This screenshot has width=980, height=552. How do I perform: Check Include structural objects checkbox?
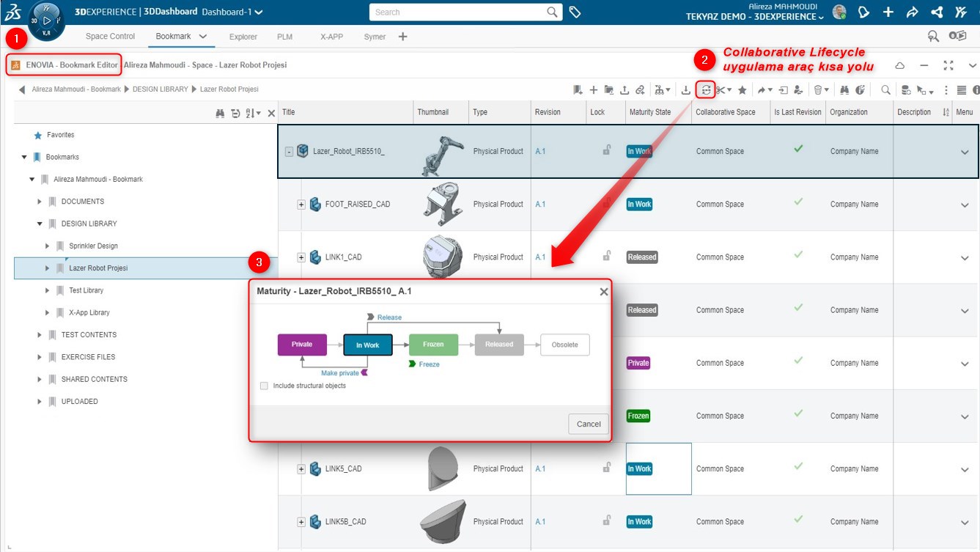tap(264, 386)
